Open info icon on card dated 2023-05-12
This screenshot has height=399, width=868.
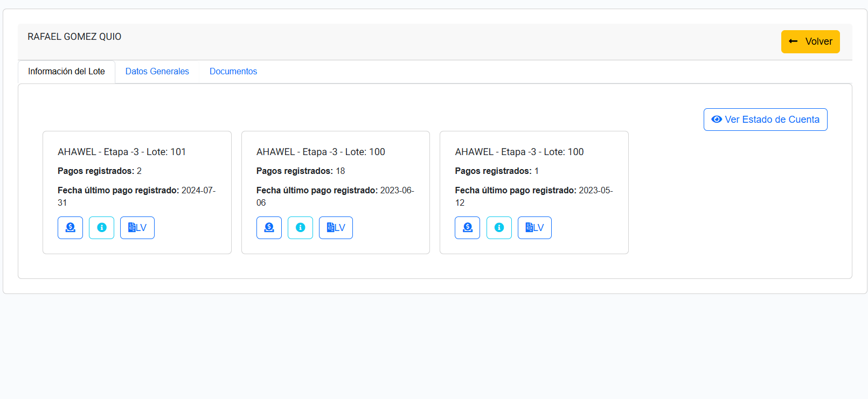tap(499, 228)
